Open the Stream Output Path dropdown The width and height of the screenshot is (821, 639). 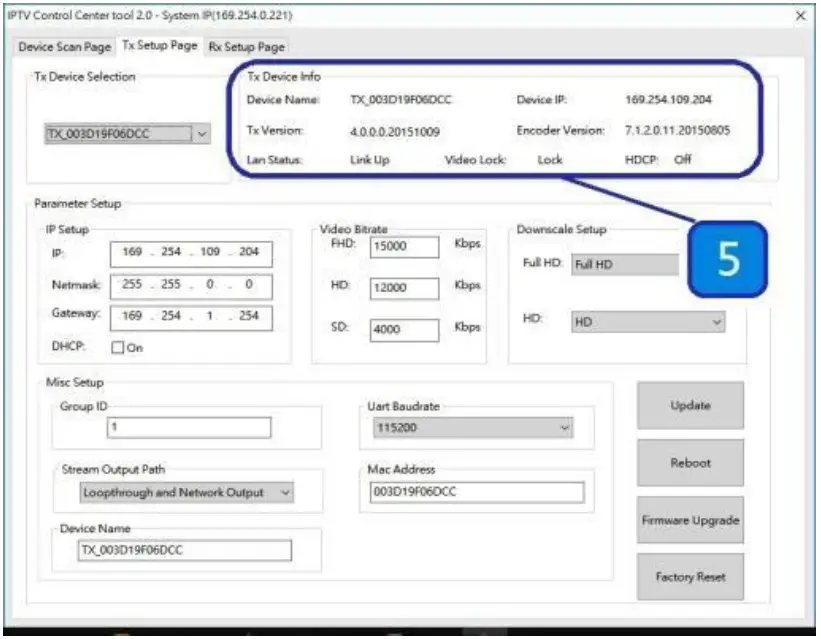(186, 493)
